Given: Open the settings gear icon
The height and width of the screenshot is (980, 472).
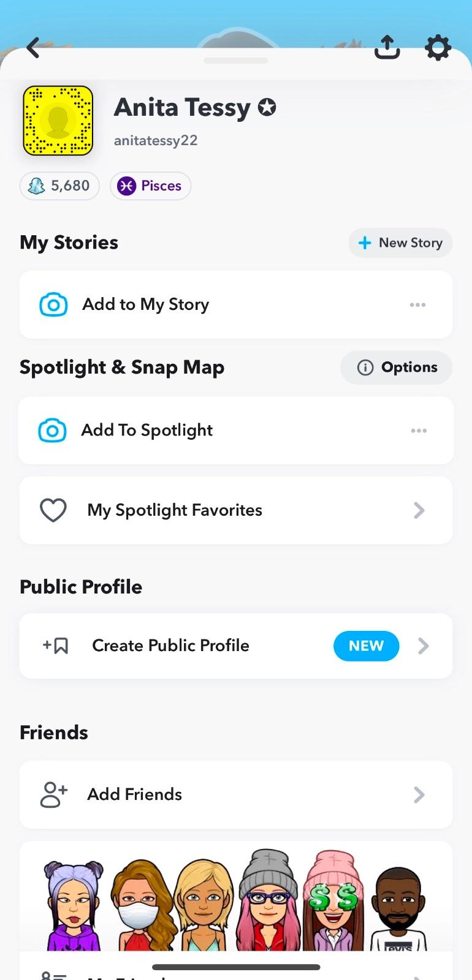Looking at the screenshot, I should point(438,48).
